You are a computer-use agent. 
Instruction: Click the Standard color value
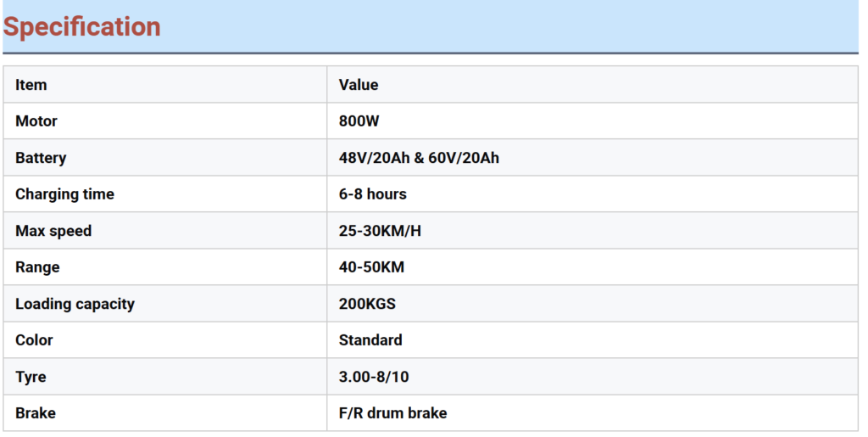(x=370, y=340)
